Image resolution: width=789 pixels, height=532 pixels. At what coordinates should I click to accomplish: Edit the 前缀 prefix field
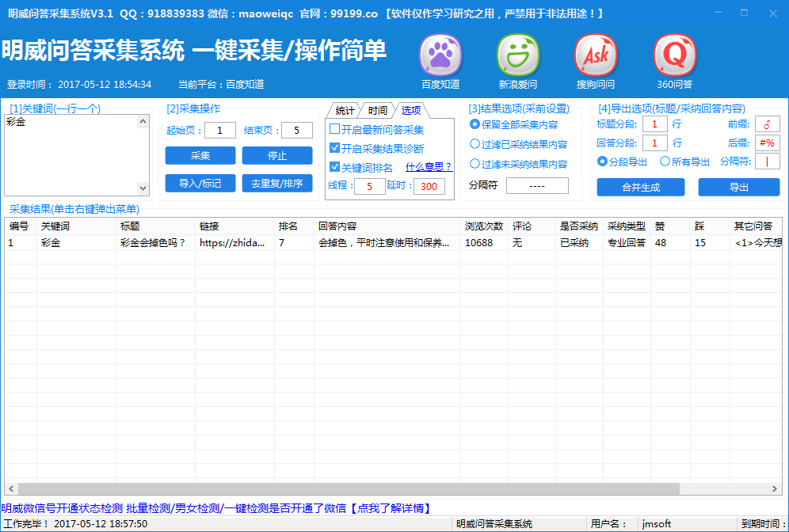click(x=768, y=124)
